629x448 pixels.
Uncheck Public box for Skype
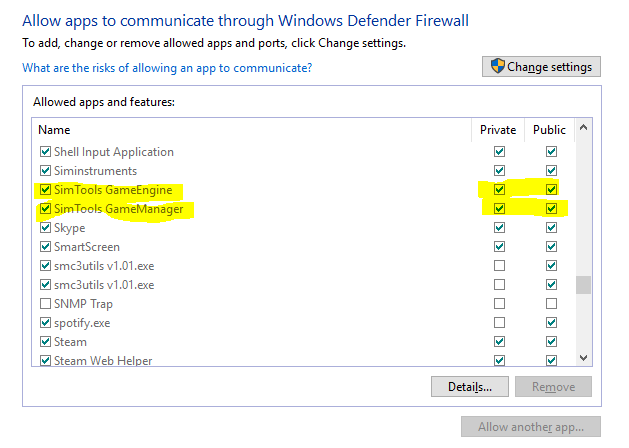(552, 228)
